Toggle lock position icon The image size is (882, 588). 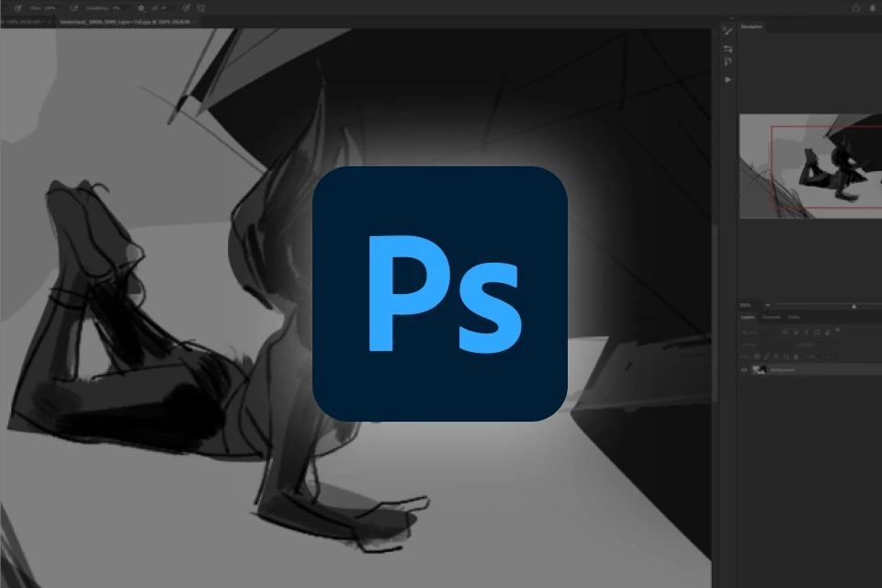click(776, 356)
